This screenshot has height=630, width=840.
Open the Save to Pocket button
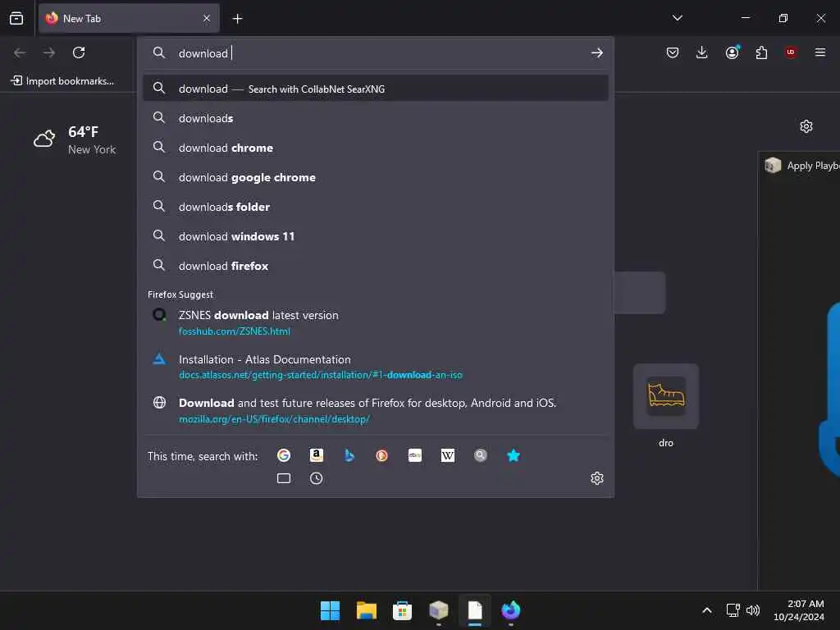pyautogui.click(x=673, y=52)
